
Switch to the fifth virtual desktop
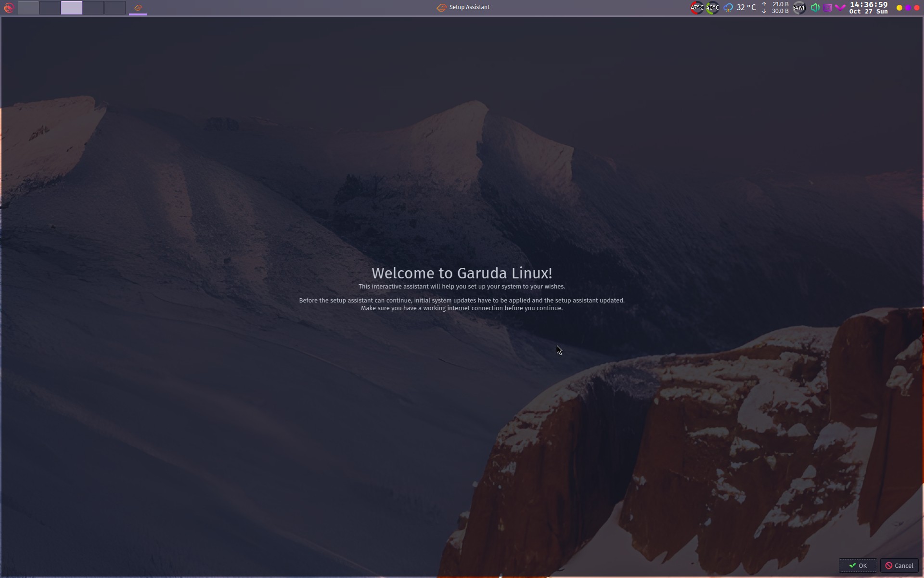pos(115,8)
